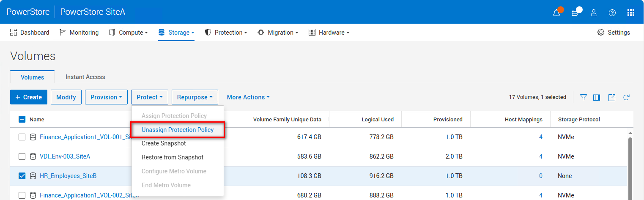Expand the Compute menu
644x200 pixels.
pos(129,33)
